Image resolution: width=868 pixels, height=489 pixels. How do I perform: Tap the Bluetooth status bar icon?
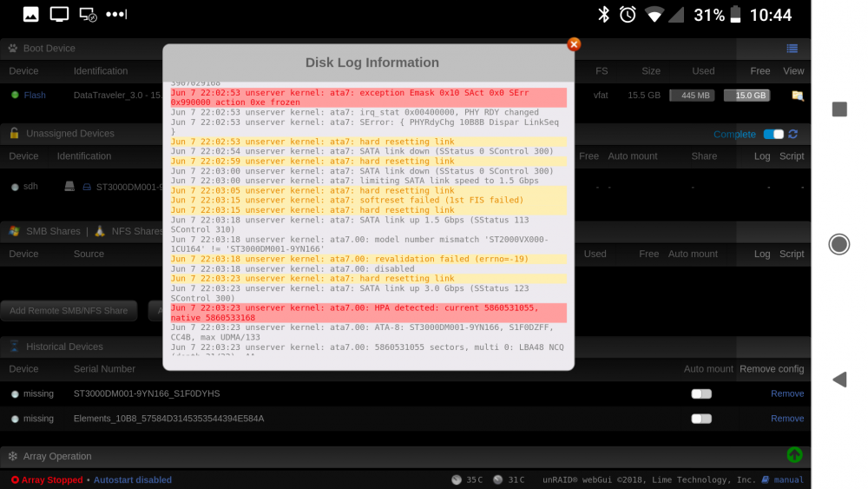click(603, 15)
